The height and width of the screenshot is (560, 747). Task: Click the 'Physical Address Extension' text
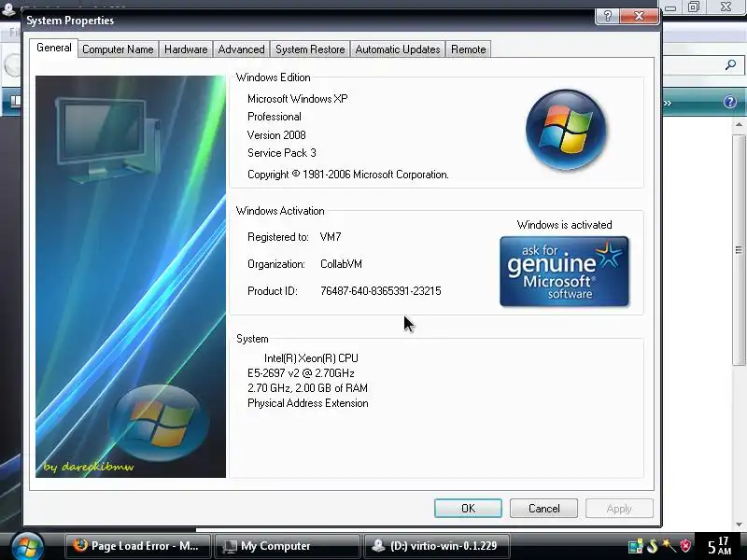[x=308, y=403]
